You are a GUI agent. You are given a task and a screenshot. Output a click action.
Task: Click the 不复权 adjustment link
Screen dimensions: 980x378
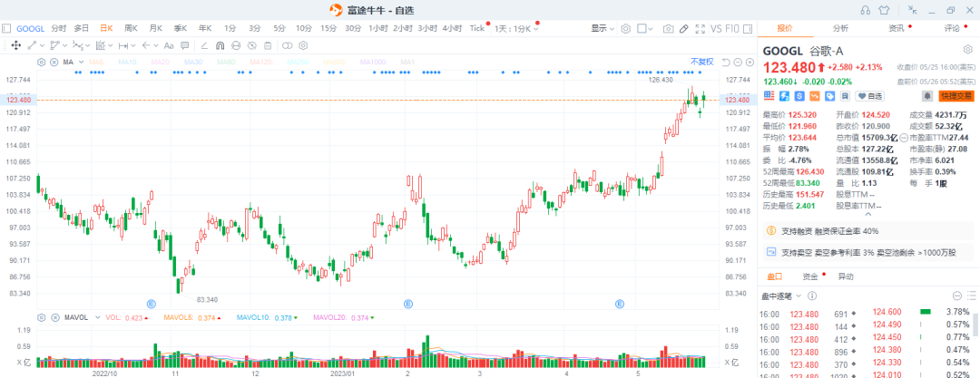pos(701,62)
